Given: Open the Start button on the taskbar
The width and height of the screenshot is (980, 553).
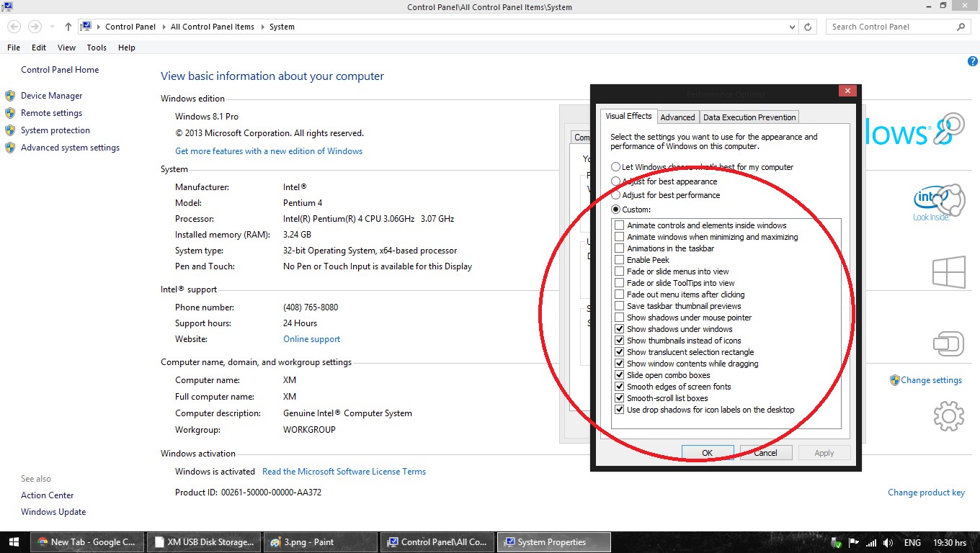Looking at the screenshot, I should 14,542.
